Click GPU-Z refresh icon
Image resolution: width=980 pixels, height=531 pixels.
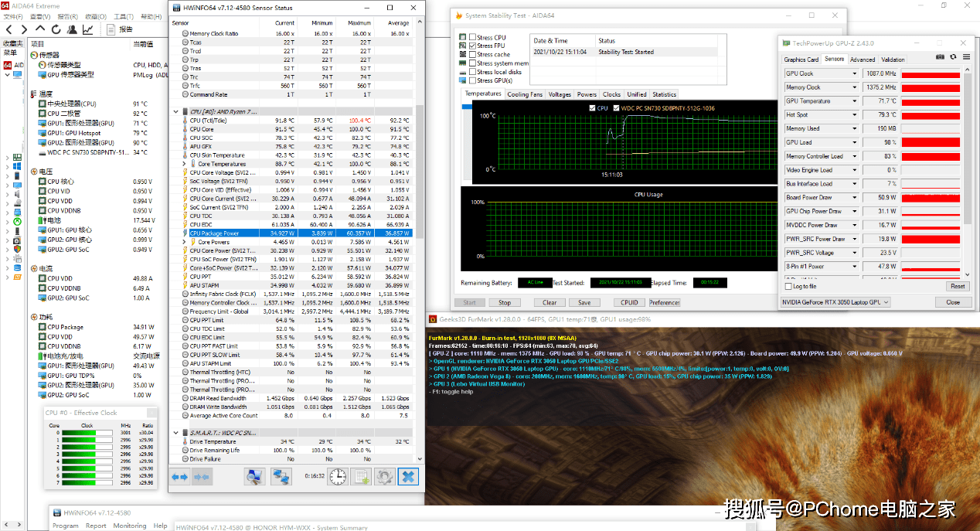tap(953, 57)
